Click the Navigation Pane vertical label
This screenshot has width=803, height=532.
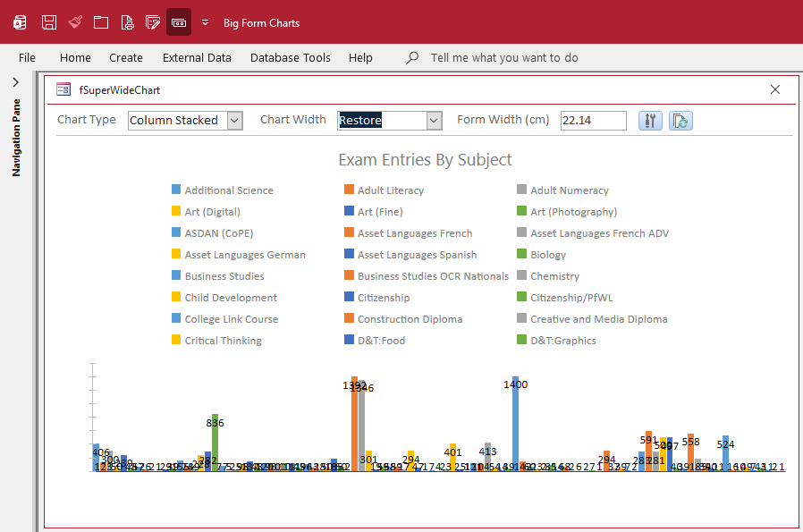tap(16, 139)
